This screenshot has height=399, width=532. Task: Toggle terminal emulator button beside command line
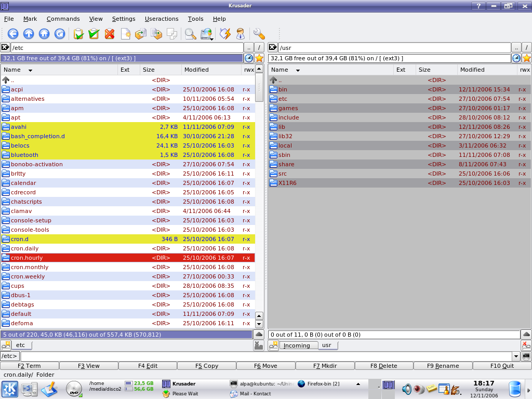pyautogui.click(x=526, y=356)
